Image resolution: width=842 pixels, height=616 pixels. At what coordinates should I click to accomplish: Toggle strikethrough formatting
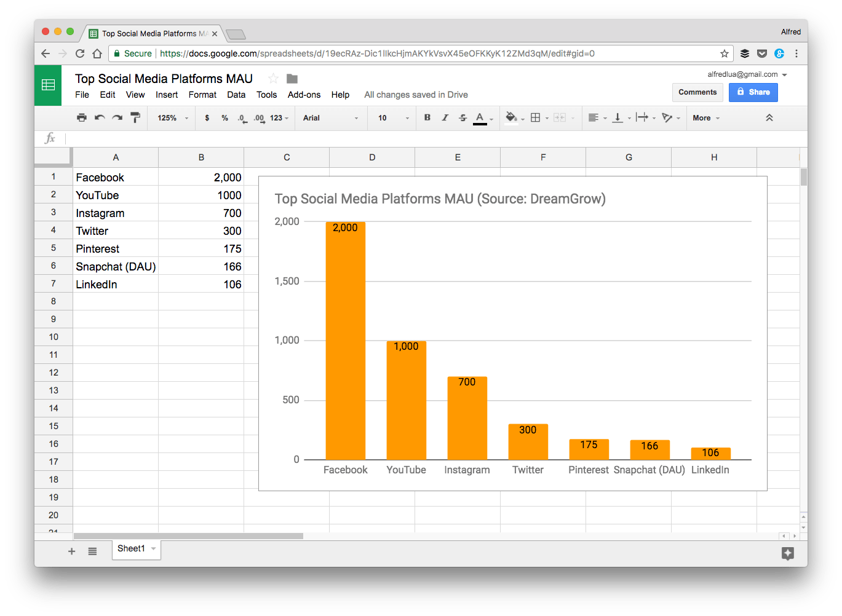point(463,117)
